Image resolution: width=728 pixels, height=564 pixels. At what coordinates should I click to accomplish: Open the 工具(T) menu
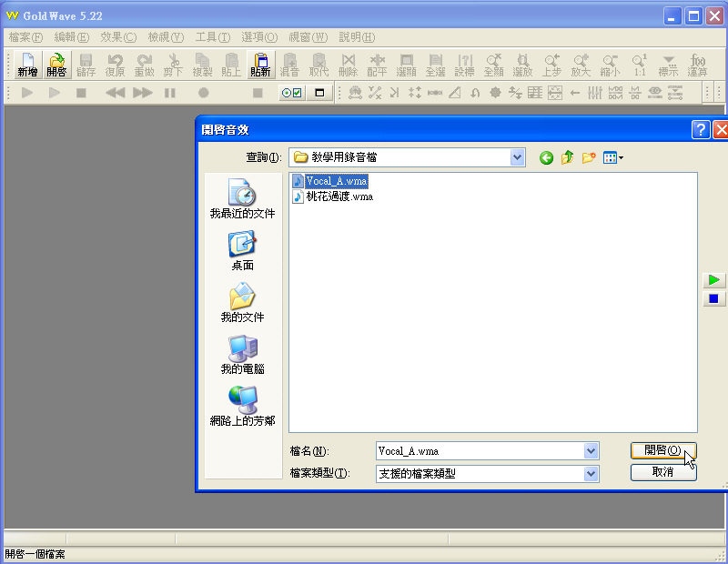click(213, 37)
